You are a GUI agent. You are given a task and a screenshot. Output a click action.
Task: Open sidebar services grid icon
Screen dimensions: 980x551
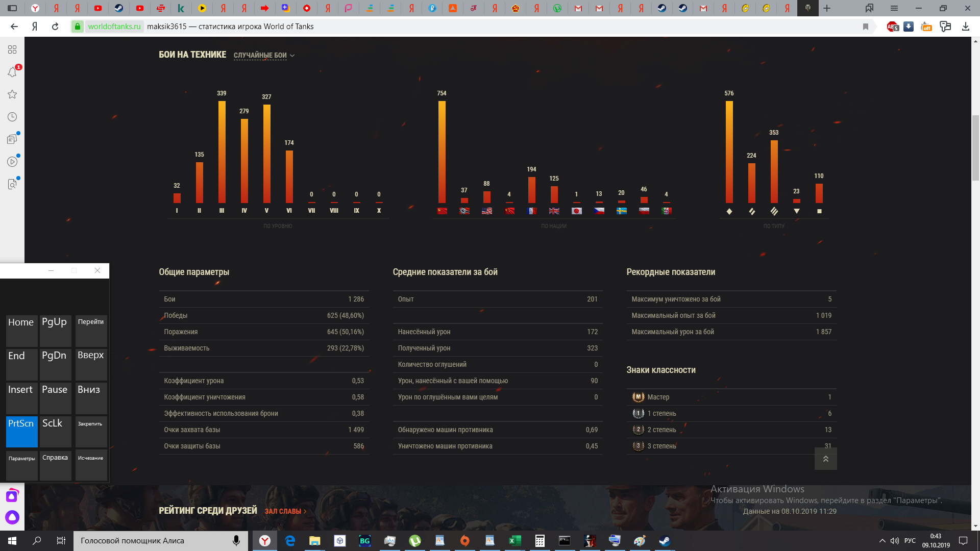point(12,49)
